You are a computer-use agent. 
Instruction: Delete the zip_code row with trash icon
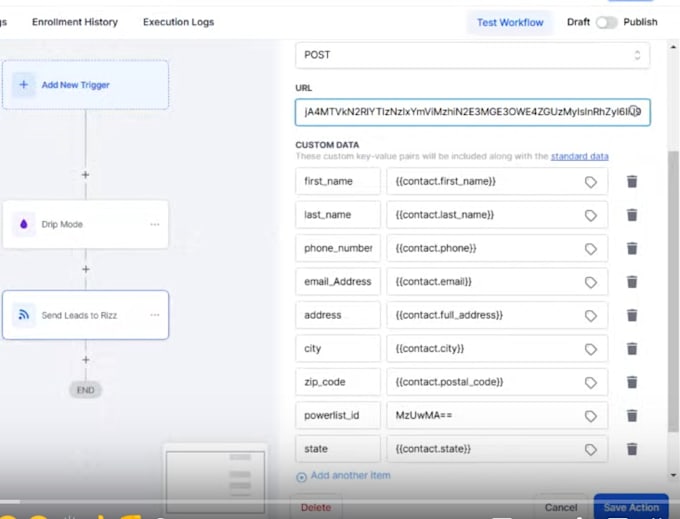click(x=632, y=382)
